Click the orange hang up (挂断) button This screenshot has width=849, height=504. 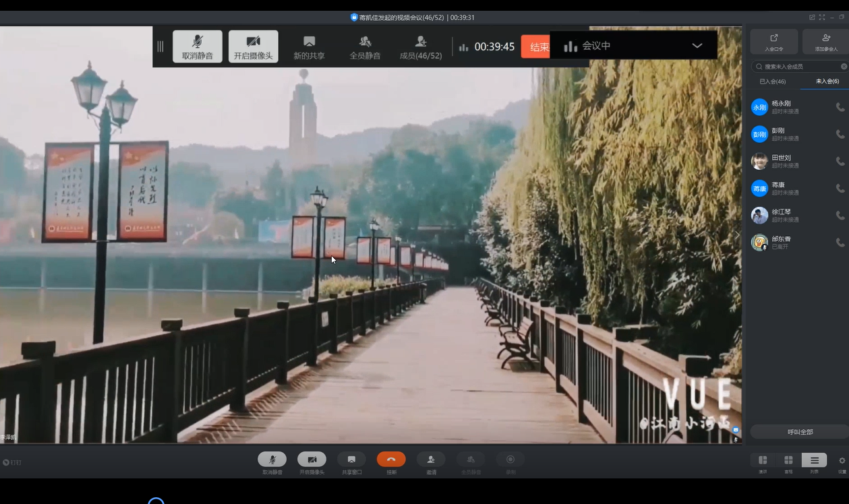click(391, 460)
